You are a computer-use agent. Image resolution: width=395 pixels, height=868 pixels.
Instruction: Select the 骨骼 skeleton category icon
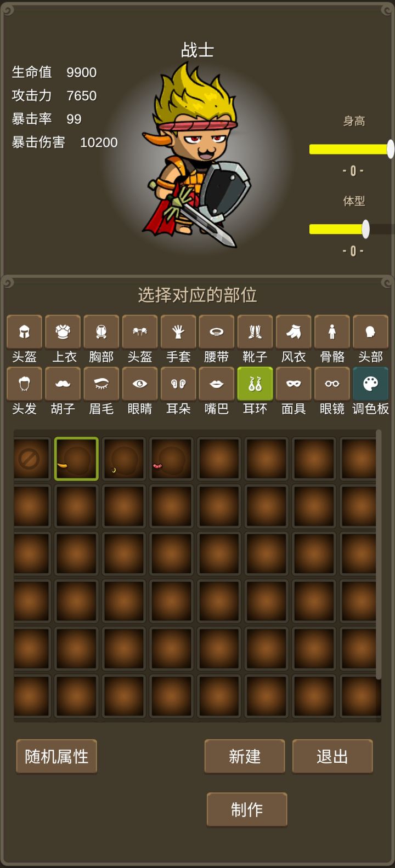click(332, 332)
